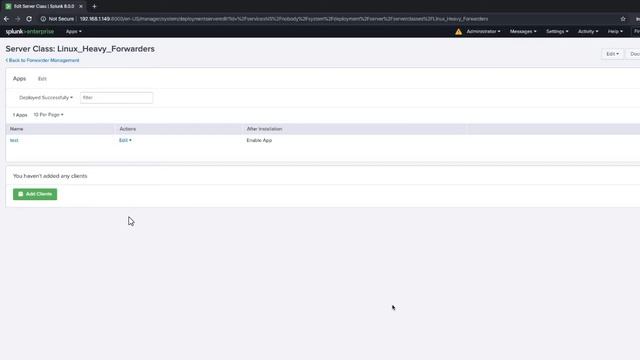The image size is (640, 360).
Task: Bookmark this page with the star icon
Action: click(x=623, y=19)
